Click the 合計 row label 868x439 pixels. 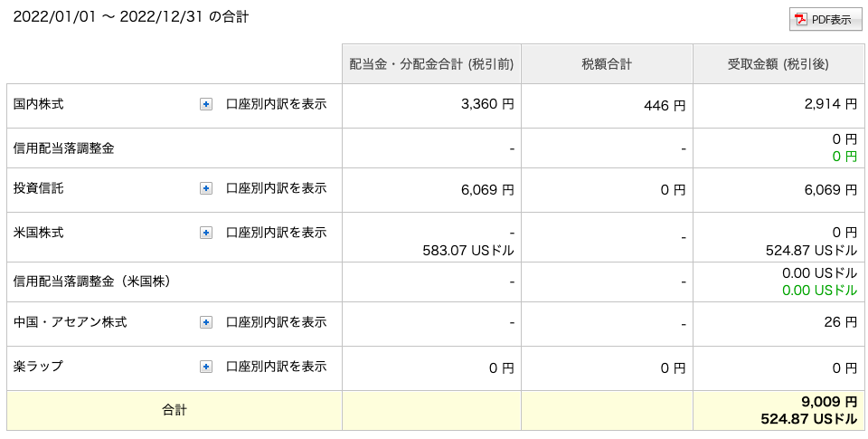point(175,411)
